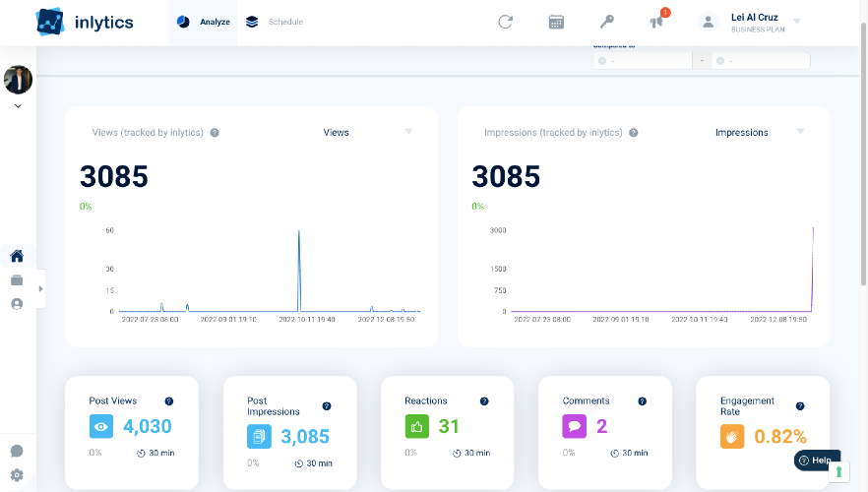
Task: Click the Help button
Action: [814, 461]
